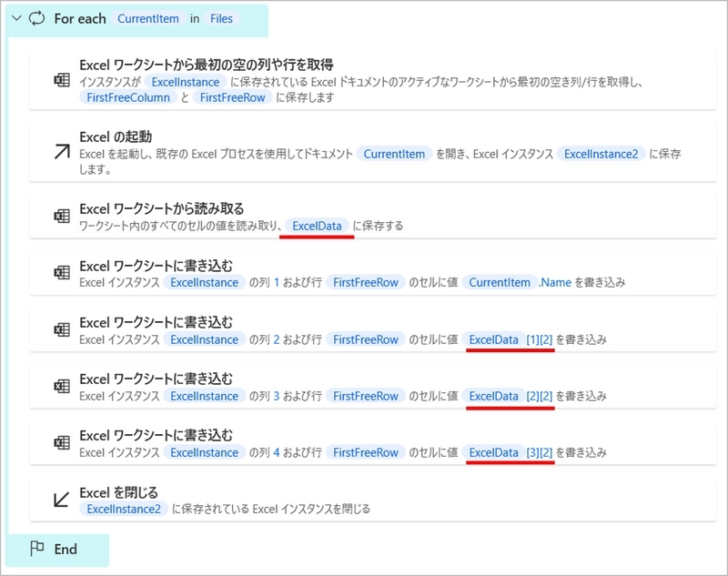Click '.Name' property text in column 1 write action
Image resolution: width=728 pixels, height=576 pixels.
point(555,282)
